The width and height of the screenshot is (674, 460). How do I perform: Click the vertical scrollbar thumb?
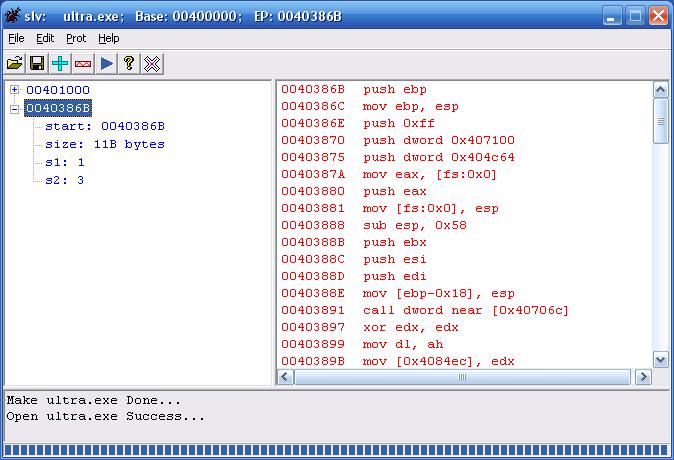(661, 121)
